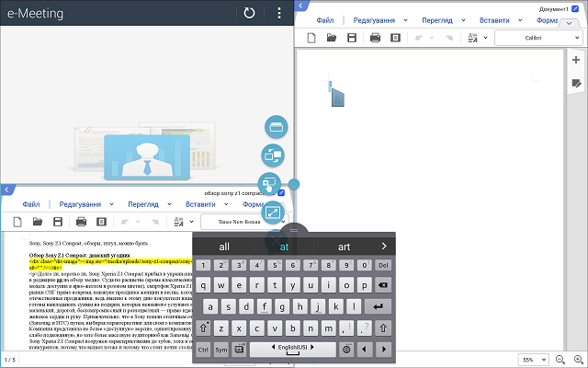Viewport: 588px width, 368px height.
Task: Tap the Enter key on the keyboard
Action: tap(378, 306)
